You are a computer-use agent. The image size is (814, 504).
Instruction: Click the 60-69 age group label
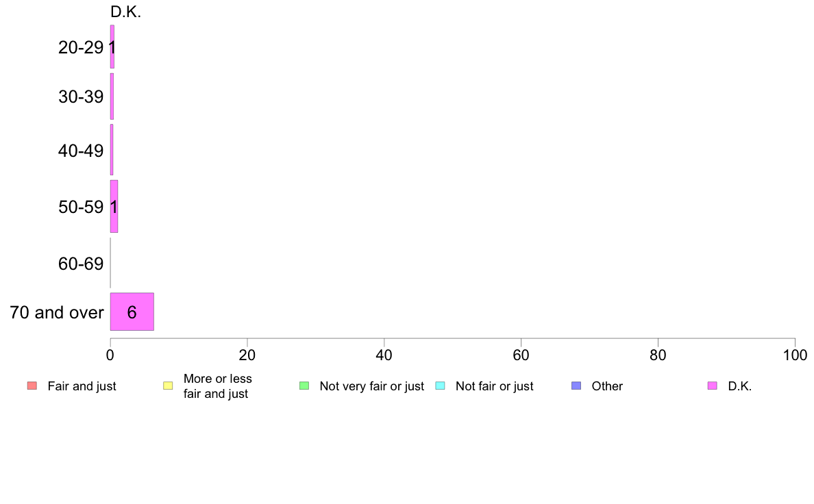[x=81, y=264]
